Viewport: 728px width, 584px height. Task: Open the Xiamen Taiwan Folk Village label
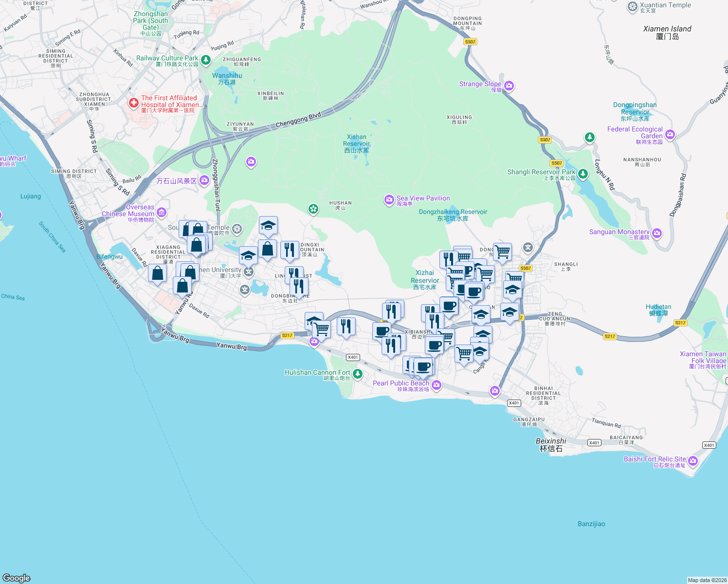[x=704, y=357]
